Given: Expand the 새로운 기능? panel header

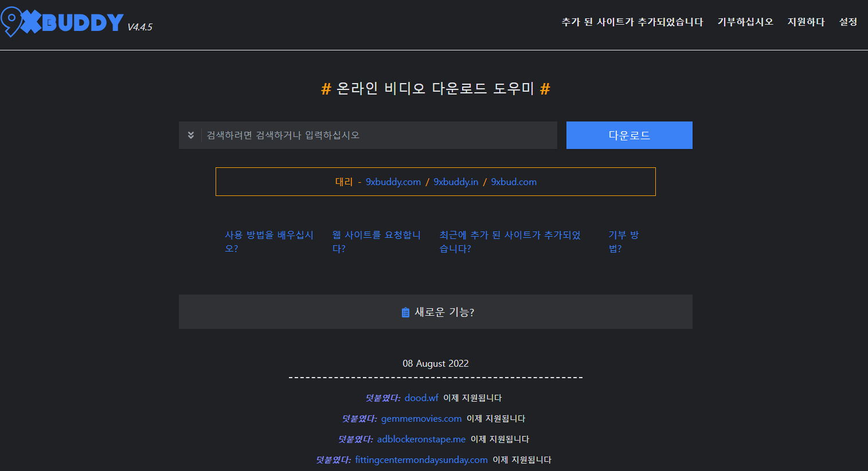Looking at the screenshot, I should click(x=436, y=312).
